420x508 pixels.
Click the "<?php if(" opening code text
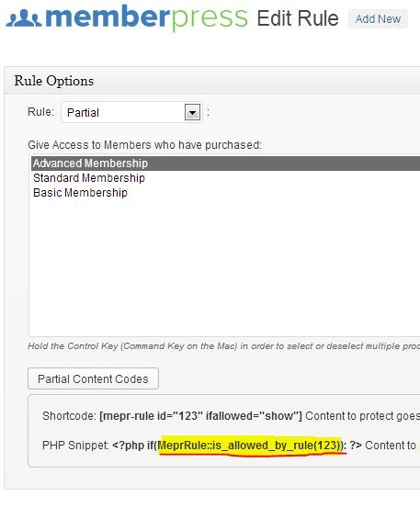pos(135,446)
